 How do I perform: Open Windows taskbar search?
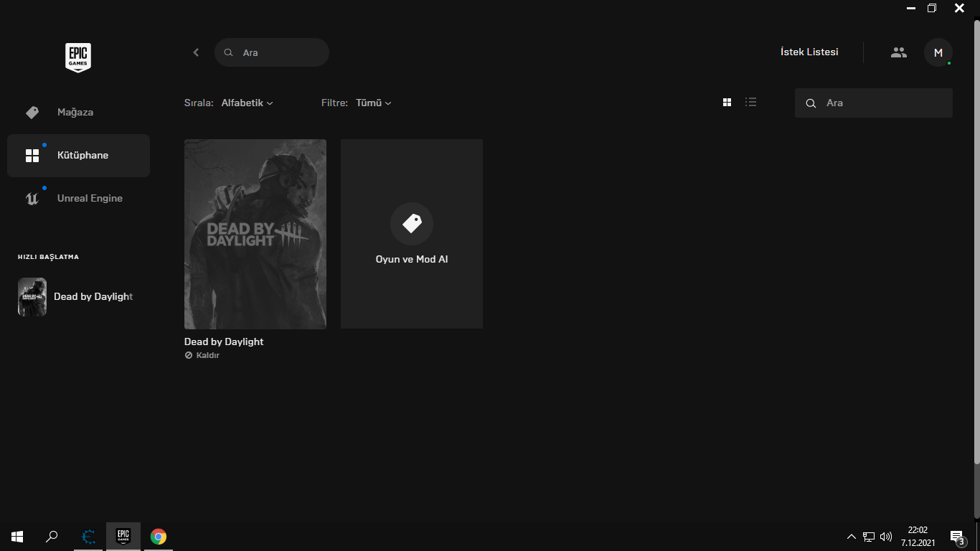coord(52,536)
